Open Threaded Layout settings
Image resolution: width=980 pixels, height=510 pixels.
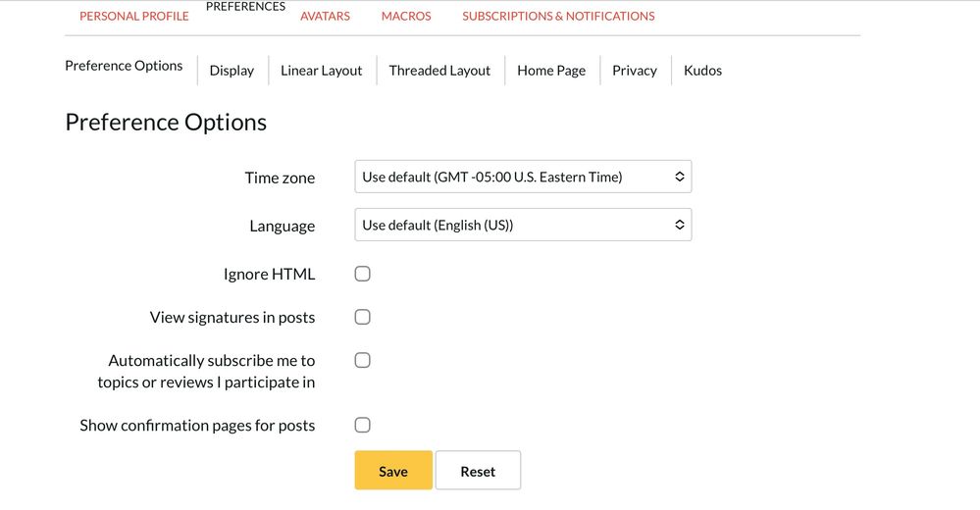pos(439,71)
